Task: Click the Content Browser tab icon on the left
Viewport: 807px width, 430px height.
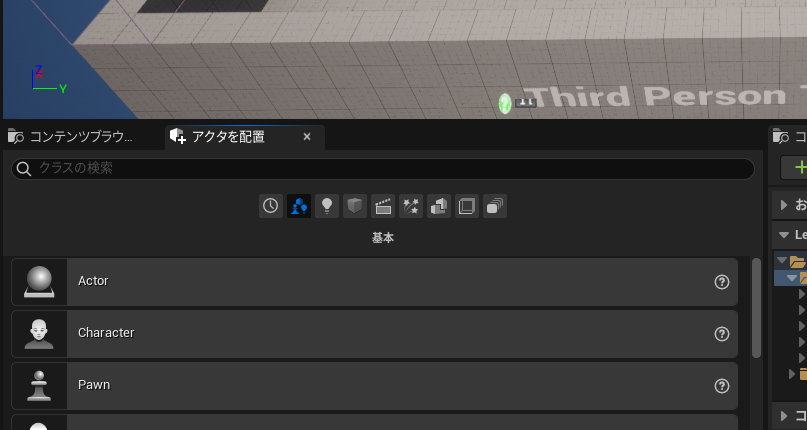Action: pos(15,136)
